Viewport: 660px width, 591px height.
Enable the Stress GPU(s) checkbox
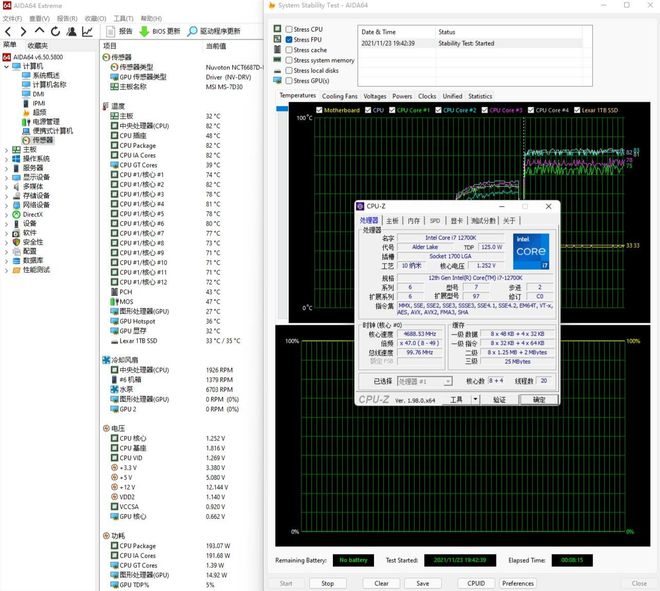(289, 80)
